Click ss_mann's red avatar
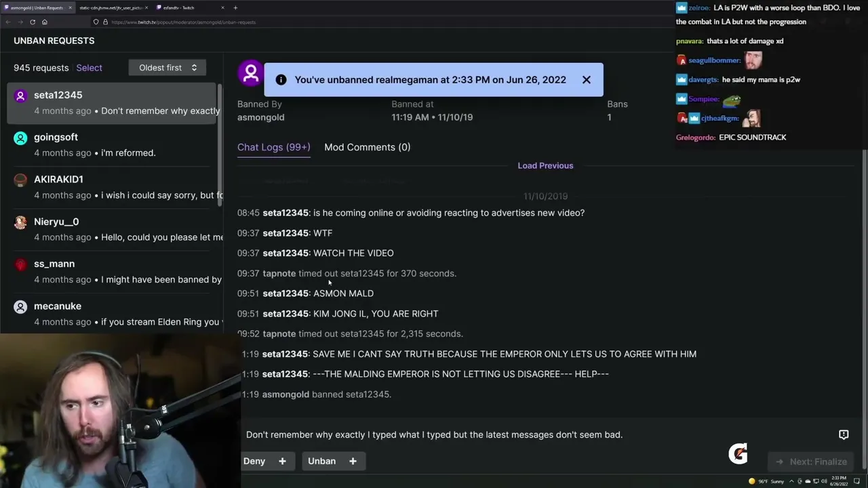This screenshot has width=868, height=488. (20, 264)
